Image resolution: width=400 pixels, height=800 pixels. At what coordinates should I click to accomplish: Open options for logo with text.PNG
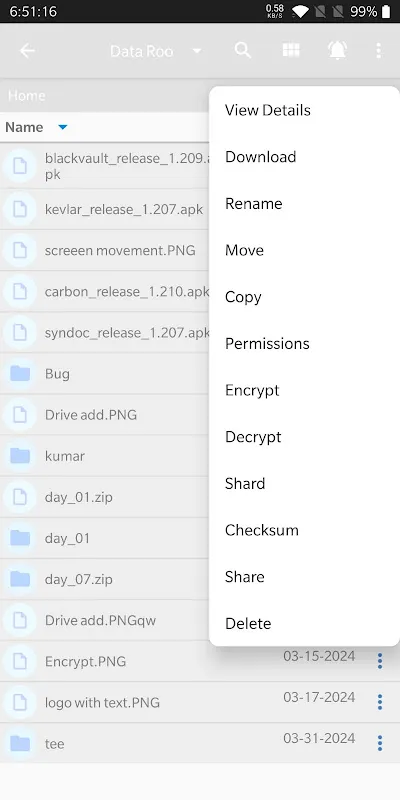click(380, 702)
